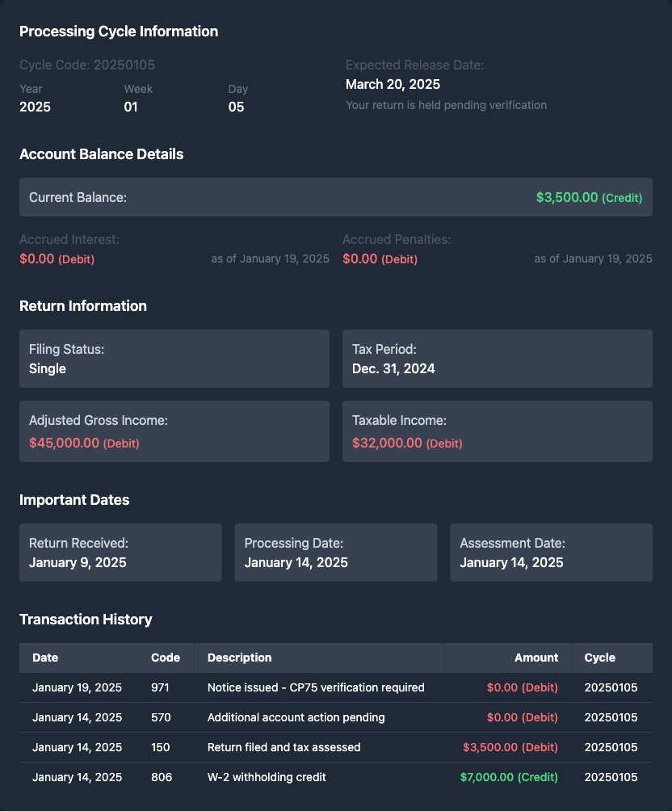Select the Return Received date card
This screenshot has height=811, width=672.
pos(120,553)
